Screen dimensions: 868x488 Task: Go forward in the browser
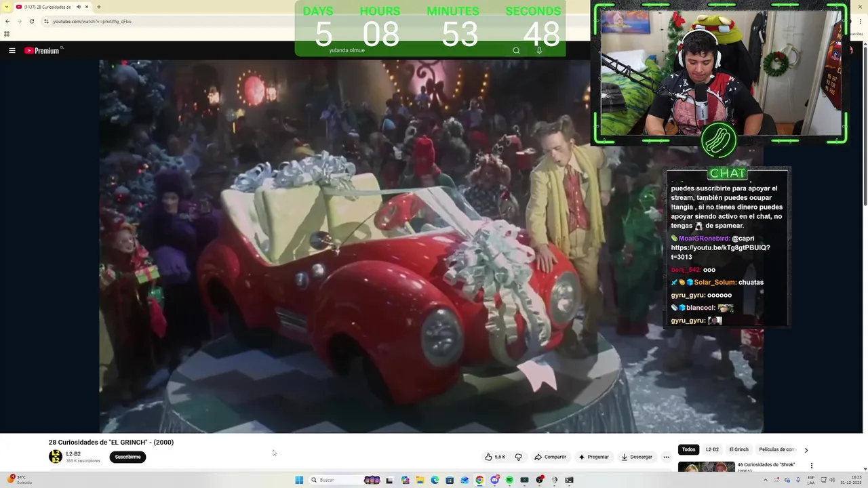[x=19, y=21]
